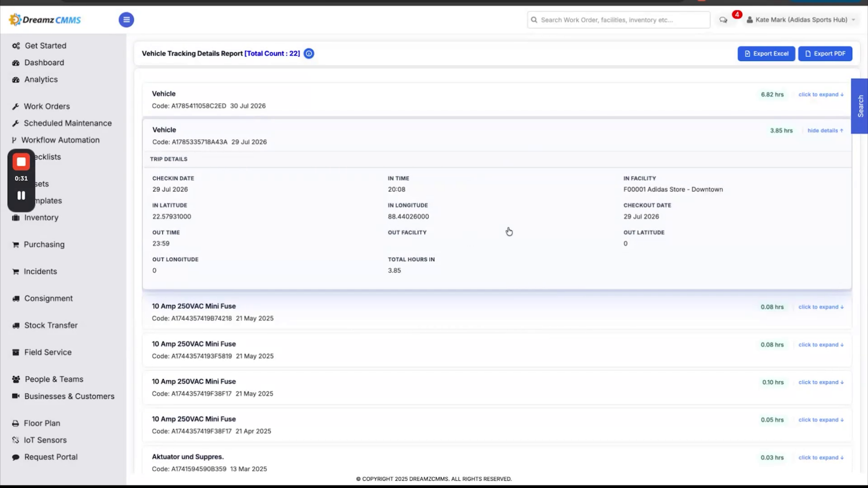The width and height of the screenshot is (868, 488).
Task: Expand the Vehicle A1785411058C2ED row
Action: click(x=821, y=94)
